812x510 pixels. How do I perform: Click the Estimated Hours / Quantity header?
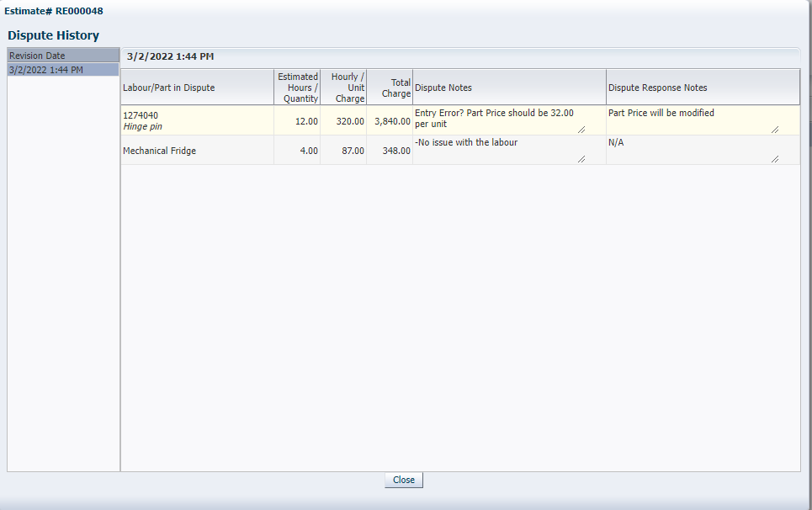[297, 88]
